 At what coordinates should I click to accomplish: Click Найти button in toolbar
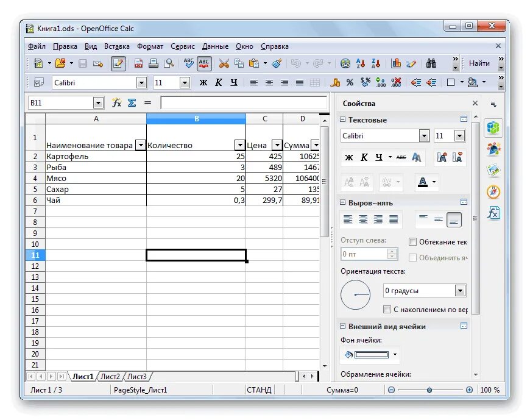pyautogui.click(x=479, y=63)
